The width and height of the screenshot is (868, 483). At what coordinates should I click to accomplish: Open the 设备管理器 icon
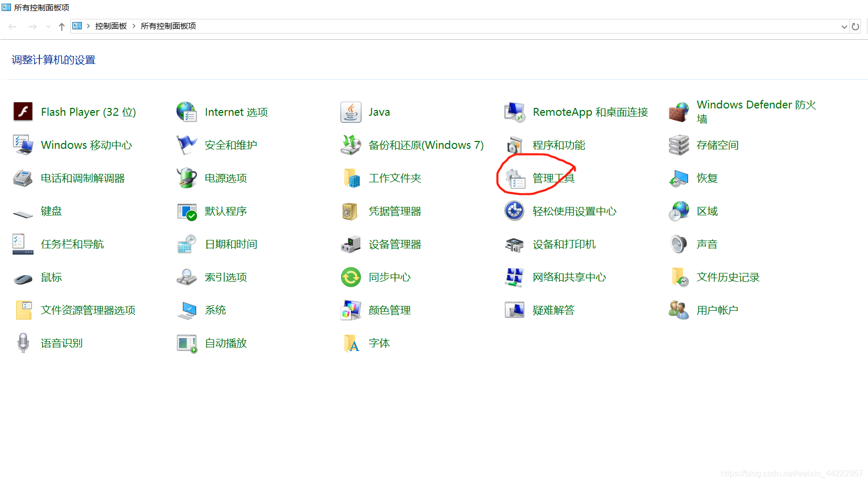click(x=350, y=244)
